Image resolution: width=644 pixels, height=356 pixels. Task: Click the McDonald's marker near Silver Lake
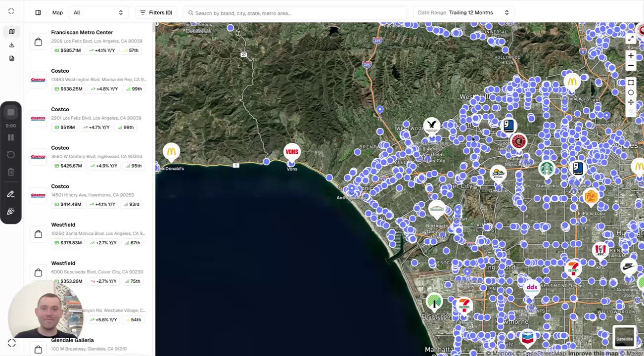572,82
